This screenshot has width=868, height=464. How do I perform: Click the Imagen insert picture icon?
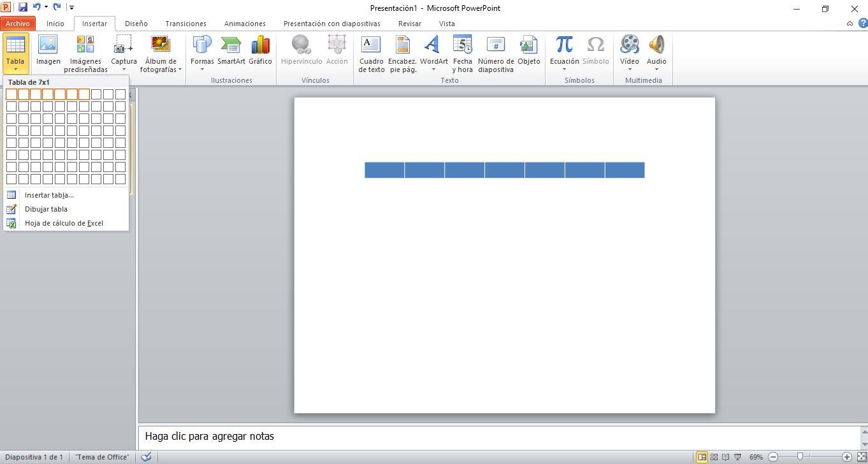pyautogui.click(x=48, y=46)
